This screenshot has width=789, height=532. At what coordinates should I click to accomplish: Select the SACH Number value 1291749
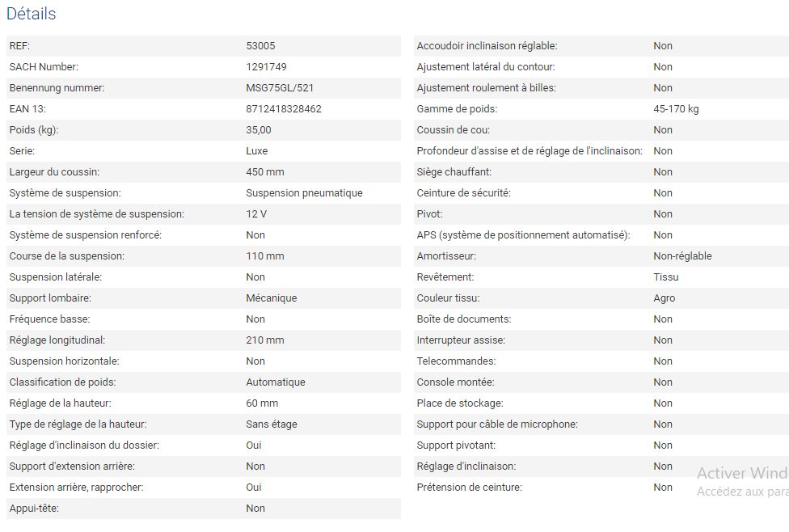click(266, 67)
